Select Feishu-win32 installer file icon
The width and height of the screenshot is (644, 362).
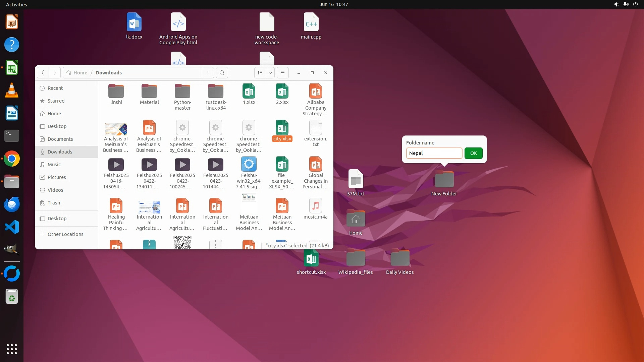(x=249, y=164)
